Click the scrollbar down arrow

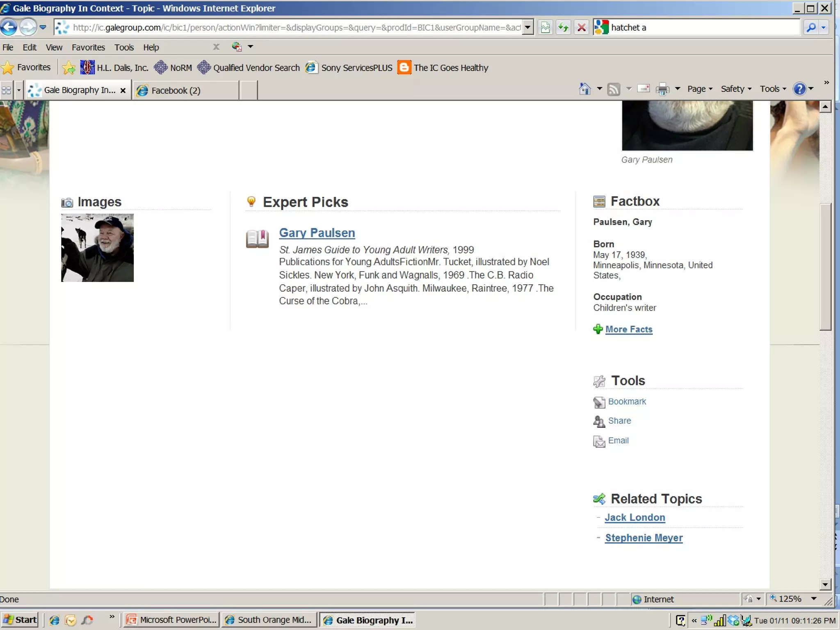(x=825, y=584)
